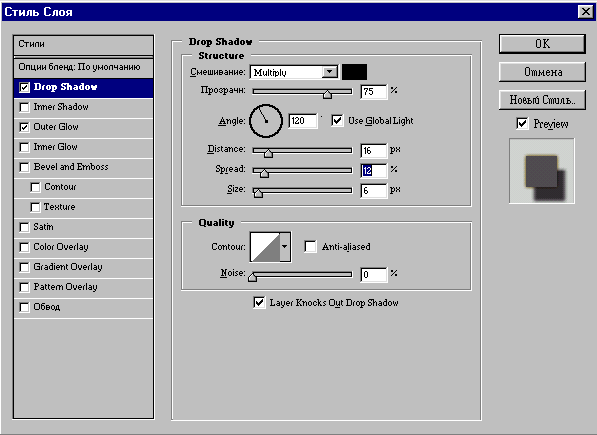Screen dimensions: 597x435
Task: Confirm with the OK button
Action: coord(542,44)
